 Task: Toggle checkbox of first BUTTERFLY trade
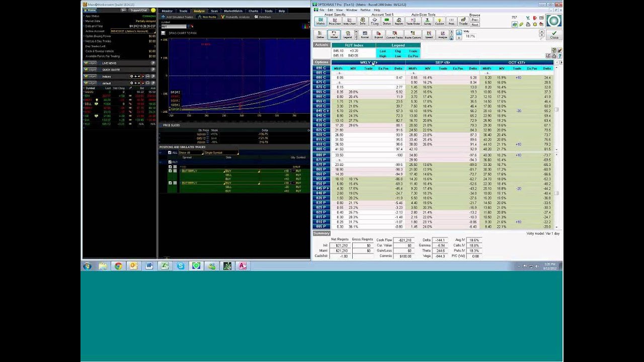coord(170,171)
